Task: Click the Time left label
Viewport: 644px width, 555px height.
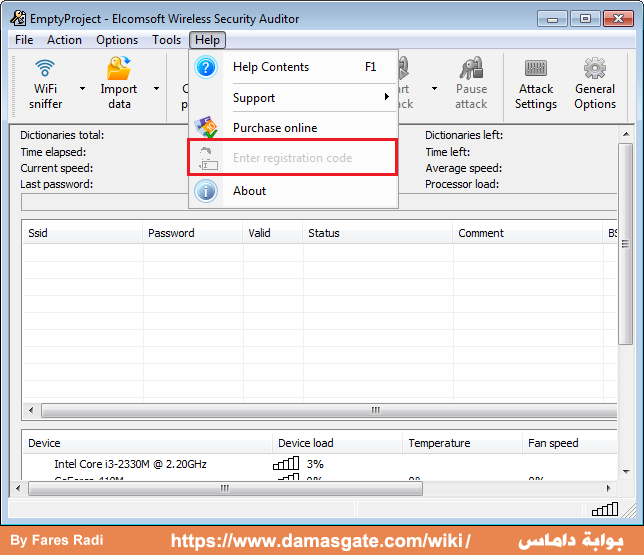Action: tap(447, 152)
